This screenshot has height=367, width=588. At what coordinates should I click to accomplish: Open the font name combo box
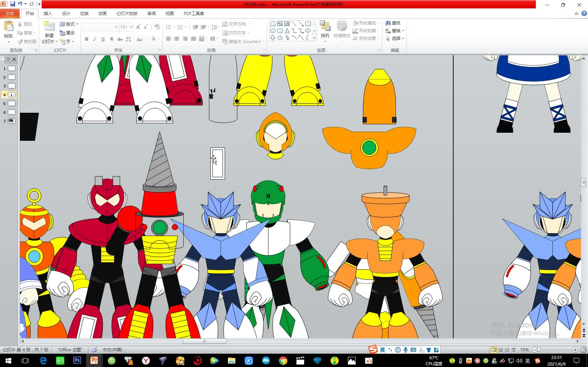pos(101,27)
